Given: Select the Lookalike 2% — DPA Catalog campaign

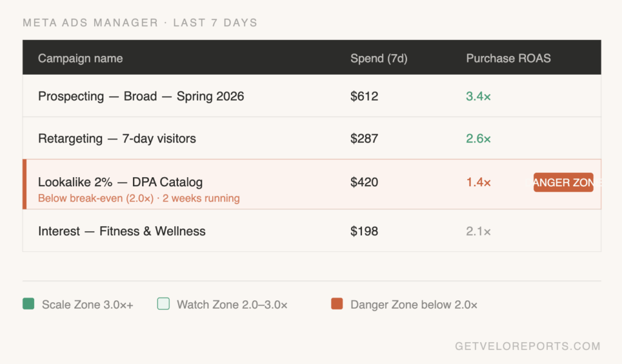Looking at the screenshot, I should point(120,182).
